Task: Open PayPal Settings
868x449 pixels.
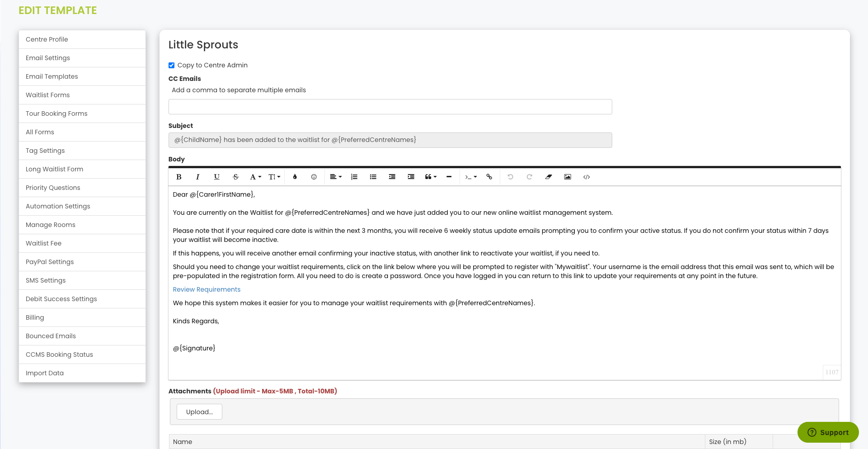Action: tap(82, 262)
